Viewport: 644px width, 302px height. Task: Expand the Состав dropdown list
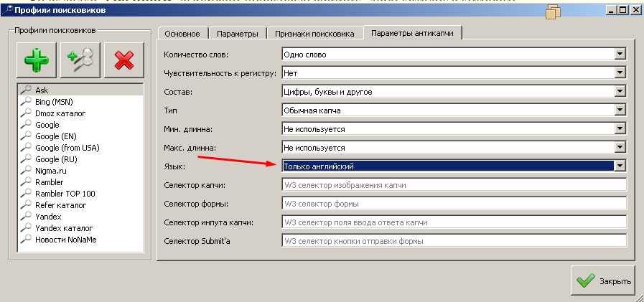tap(620, 92)
